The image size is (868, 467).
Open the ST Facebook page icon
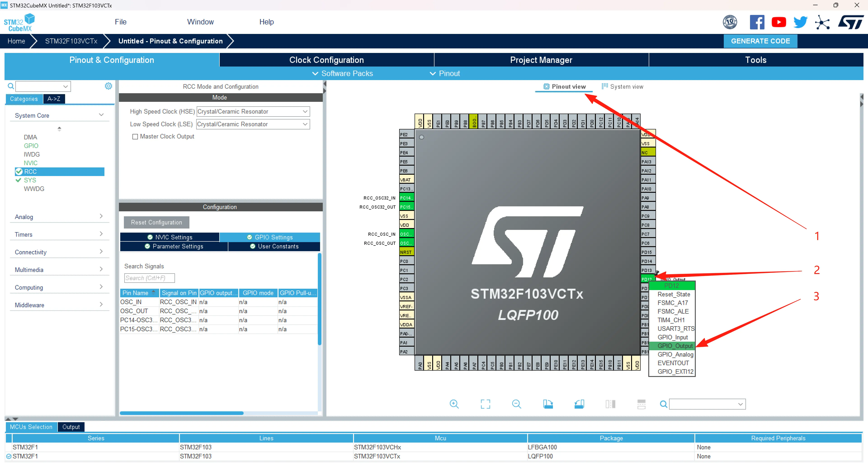(757, 22)
